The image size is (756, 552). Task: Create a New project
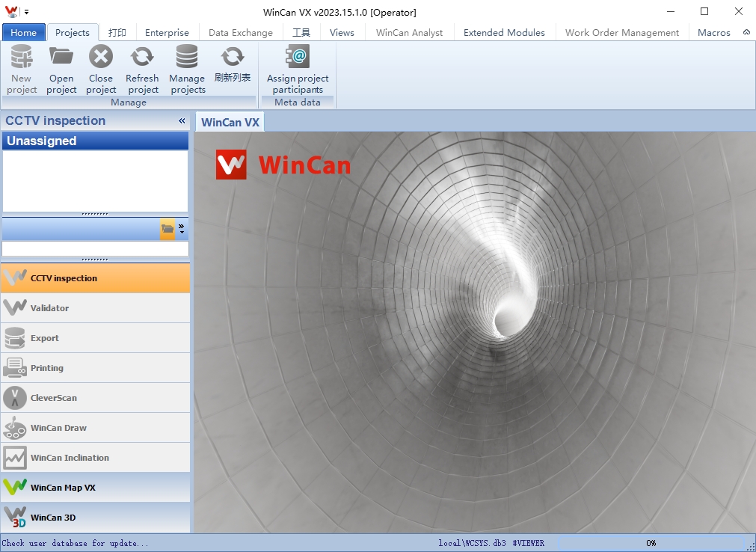coord(22,69)
